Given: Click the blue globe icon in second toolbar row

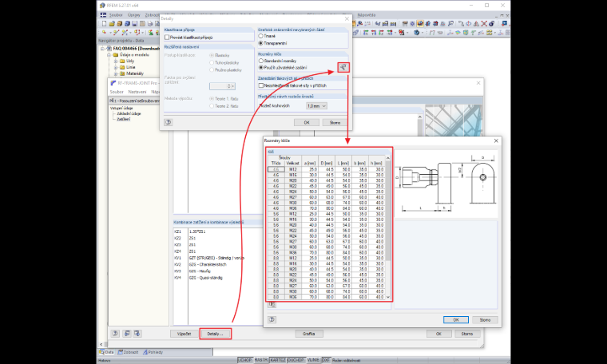Looking at the screenshot, I should pyautogui.click(x=417, y=33).
